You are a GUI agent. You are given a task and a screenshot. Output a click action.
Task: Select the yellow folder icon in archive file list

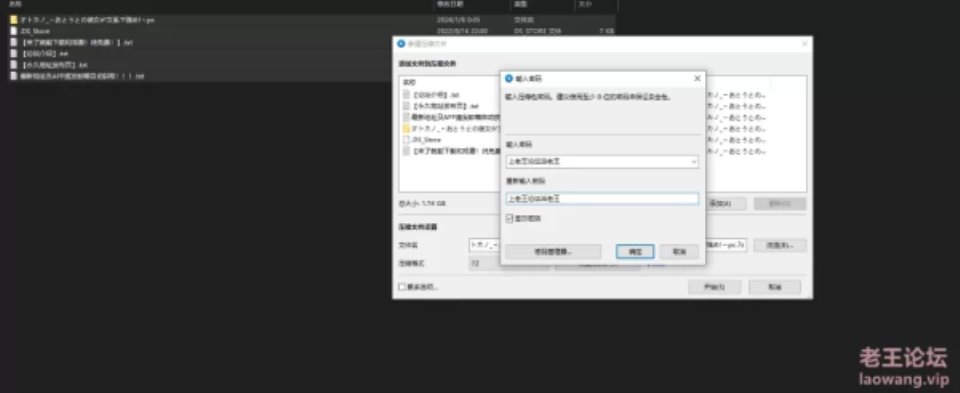pyautogui.click(x=406, y=129)
